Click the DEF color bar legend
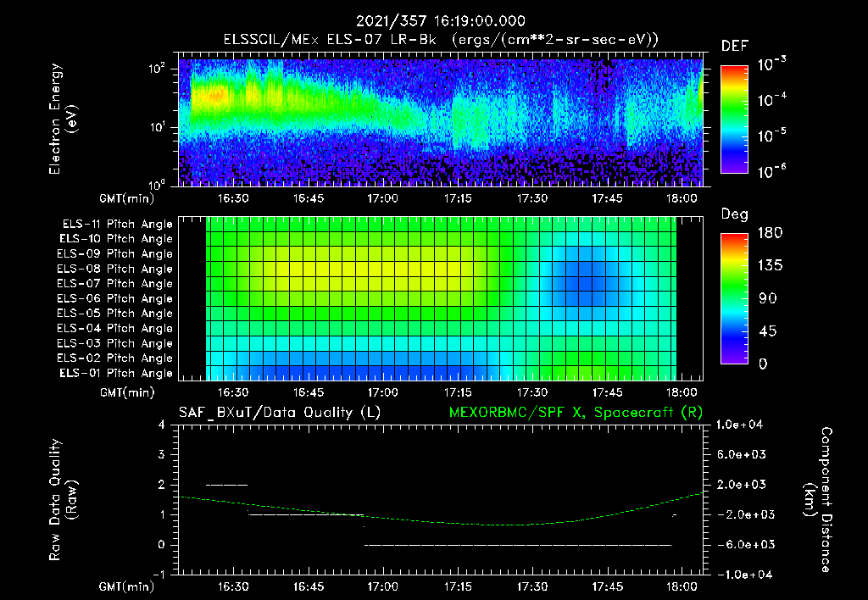 pos(734,119)
